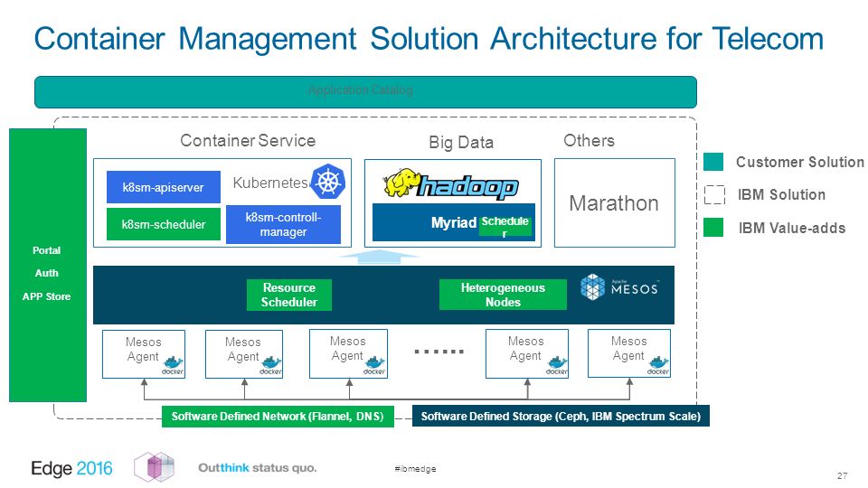Select the k8sm-apiserver box
Image resolution: width=868 pixels, height=488 pixels.
(x=164, y=187)
